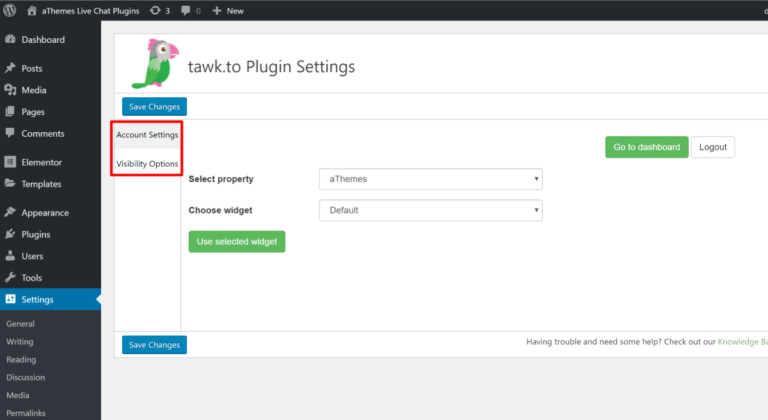Open Reading settings submenu
This screenshot has height=420, width=768.
(21, 359)
